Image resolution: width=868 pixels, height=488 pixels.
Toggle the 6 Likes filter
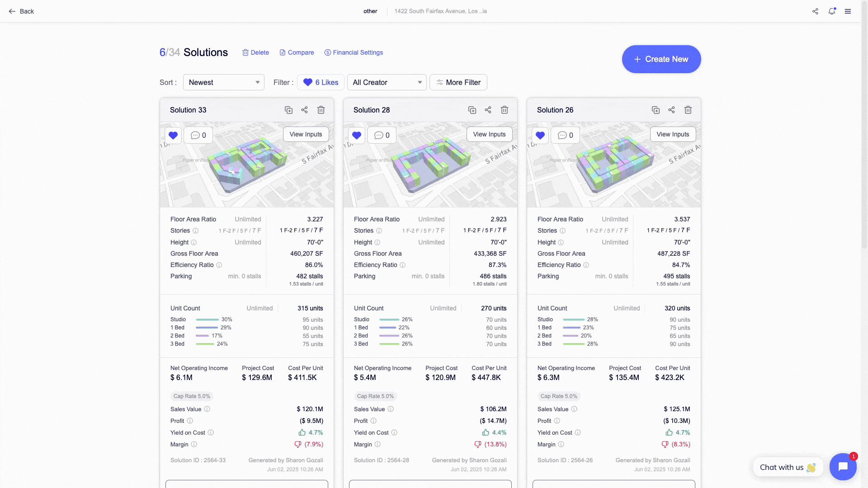[321, 82]
